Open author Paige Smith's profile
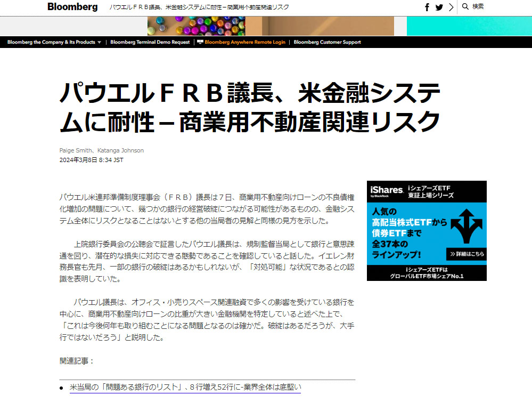532x403 pixels. tap(75, 150)
